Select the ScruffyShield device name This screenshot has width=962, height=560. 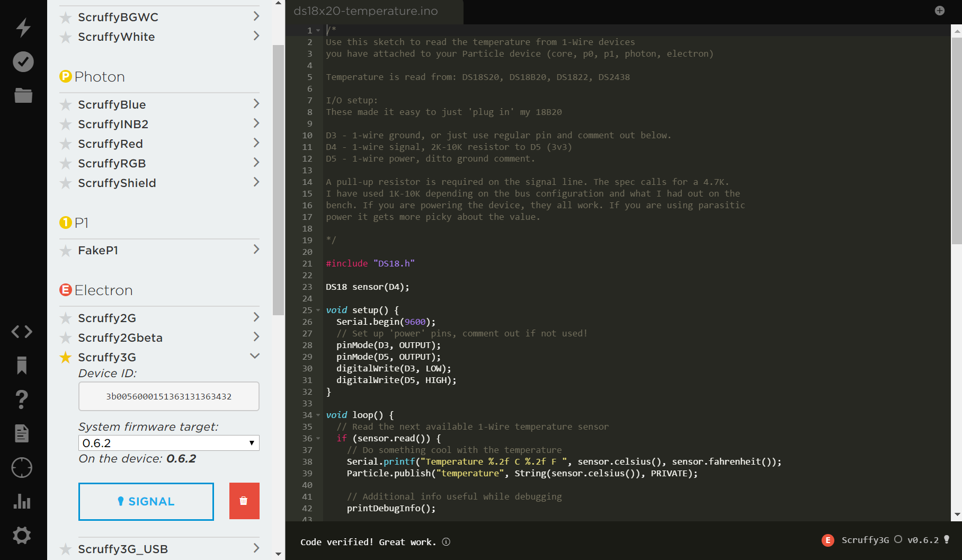[117, 183]
